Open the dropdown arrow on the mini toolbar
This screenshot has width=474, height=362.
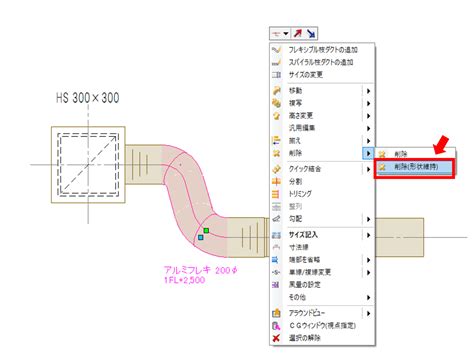(x=286, y=33)
